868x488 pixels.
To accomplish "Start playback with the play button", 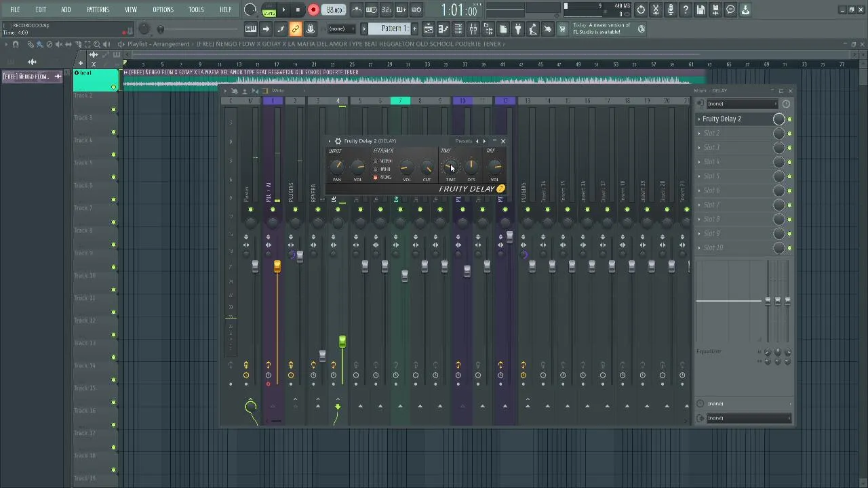I will pos(284,9).
